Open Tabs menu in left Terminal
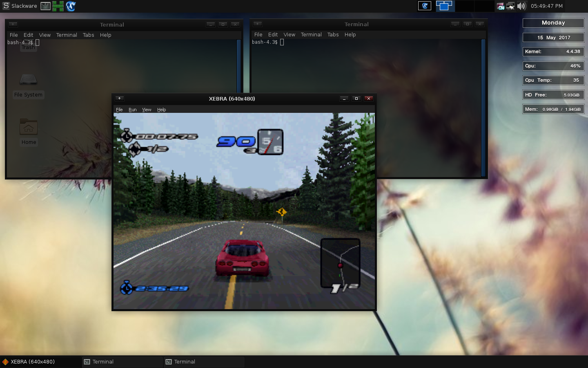The height and width of the screenshot is (368, 588). tap(89, 35)
